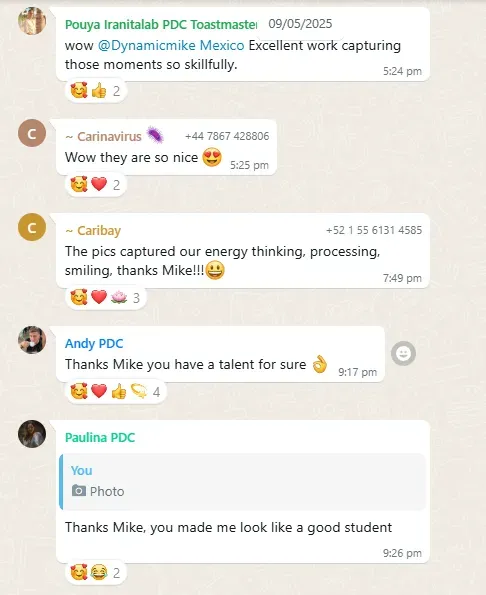Open sender name Andy PDC
This screenshot has height=595, width=486.
94,343
